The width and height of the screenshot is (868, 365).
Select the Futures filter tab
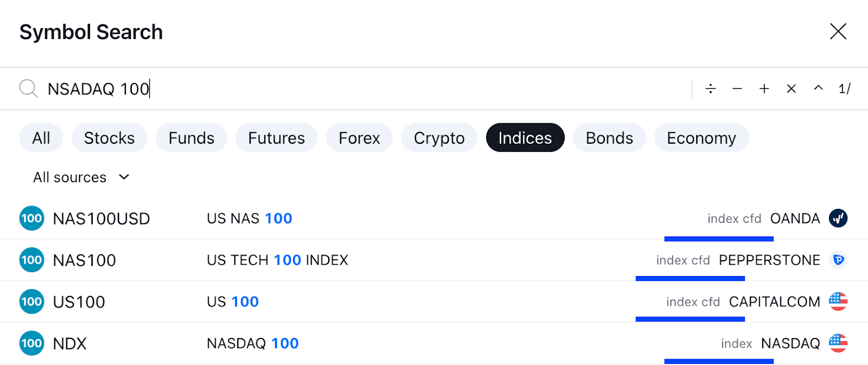tap(276, 138)
